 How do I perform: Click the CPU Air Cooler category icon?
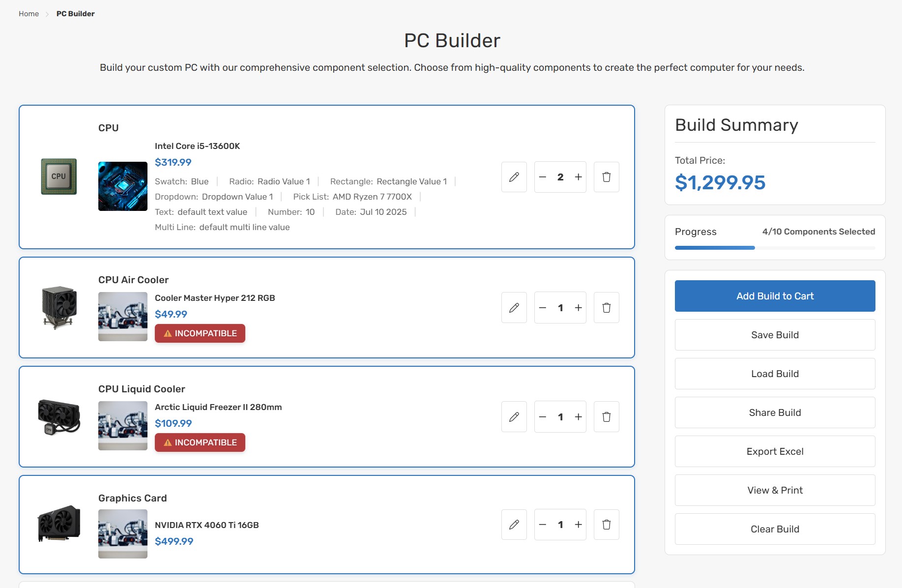tap(59, 307)
